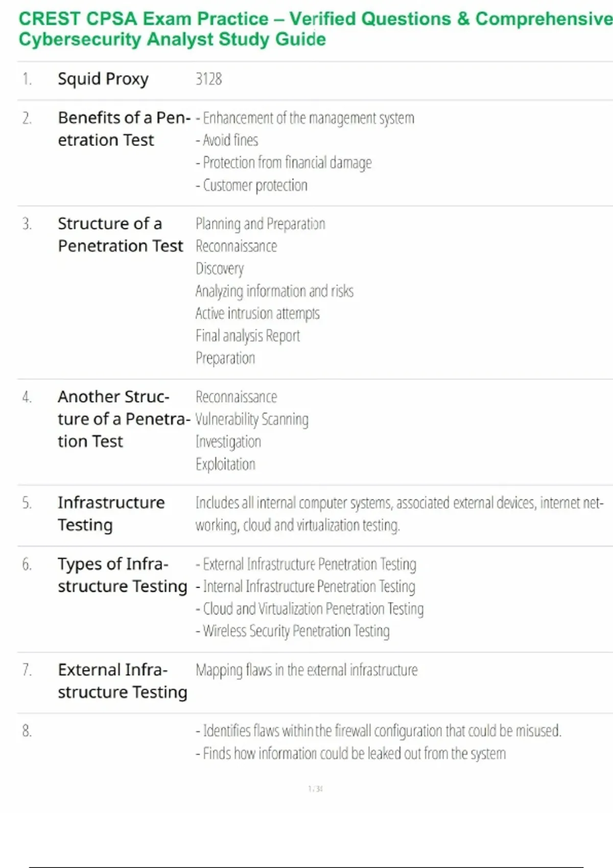Viewport: 613px width, 868px height.
Task: Click the port number 3128
Action: point(209,79)
